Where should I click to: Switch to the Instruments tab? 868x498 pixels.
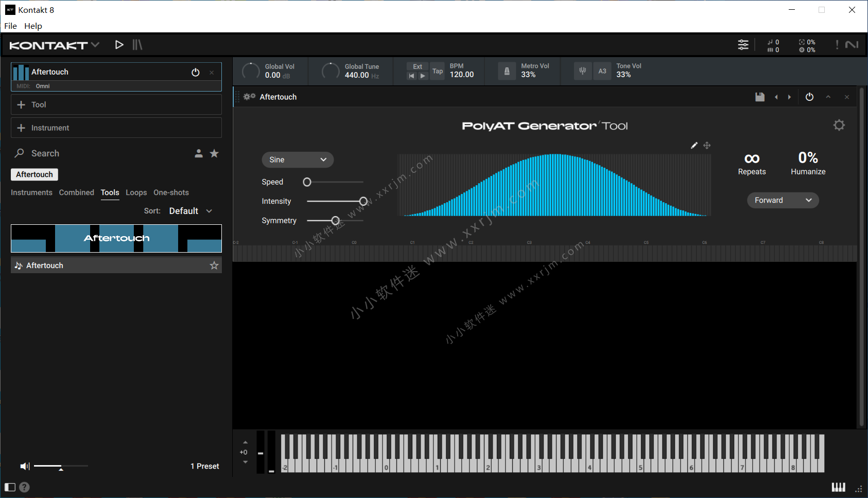click(x=31, y=192)
